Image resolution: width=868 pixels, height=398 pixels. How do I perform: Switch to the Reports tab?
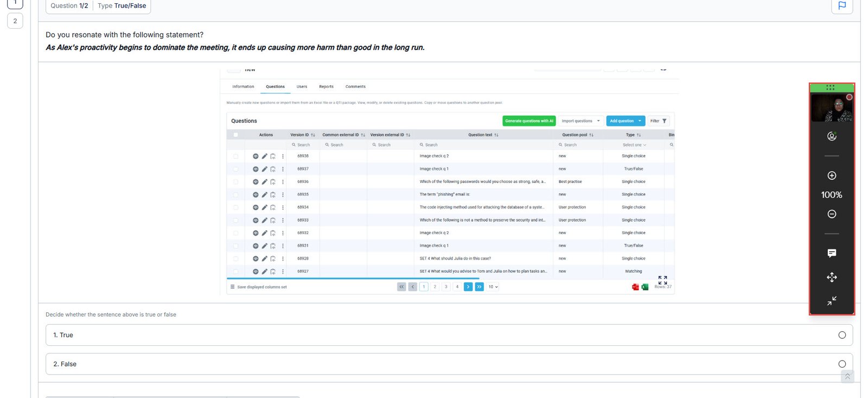point(326,87)
